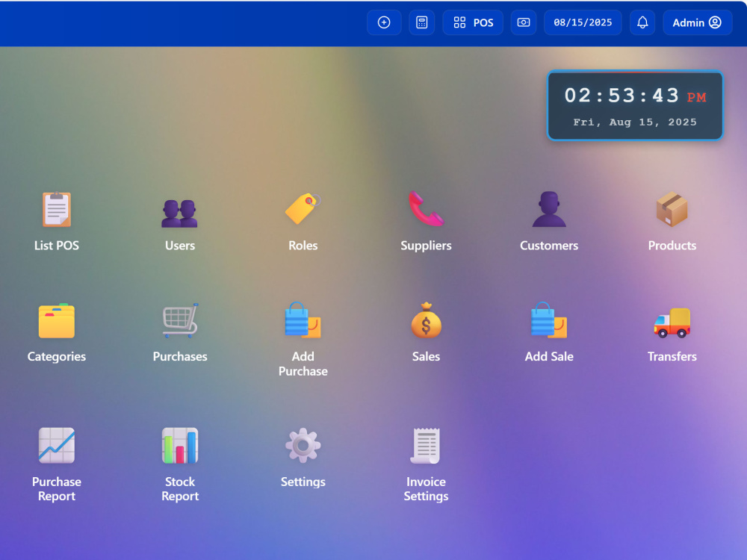
Task: Open the Invoice Settings receipt icon
Action: click(x=426, y=445)
